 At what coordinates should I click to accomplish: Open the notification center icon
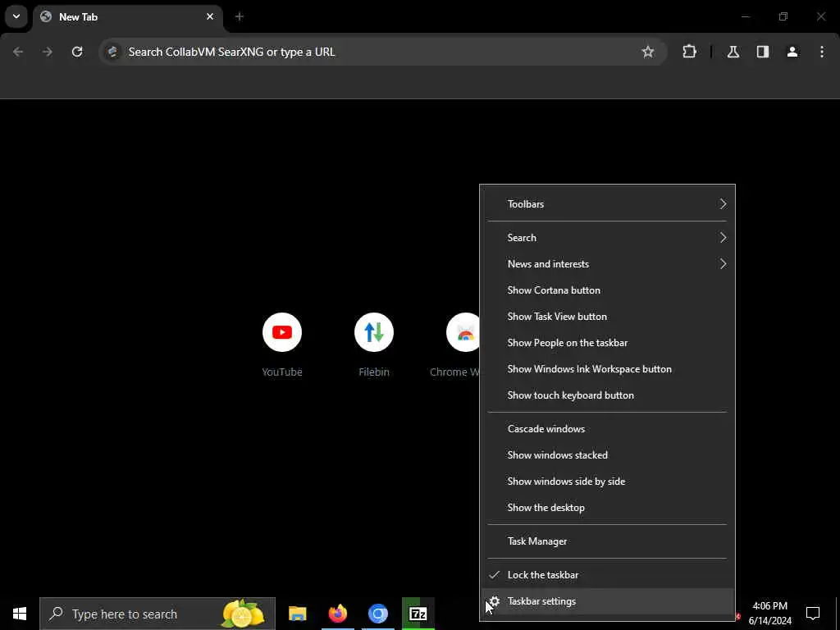pyautogui.click(x=813, y=614)
